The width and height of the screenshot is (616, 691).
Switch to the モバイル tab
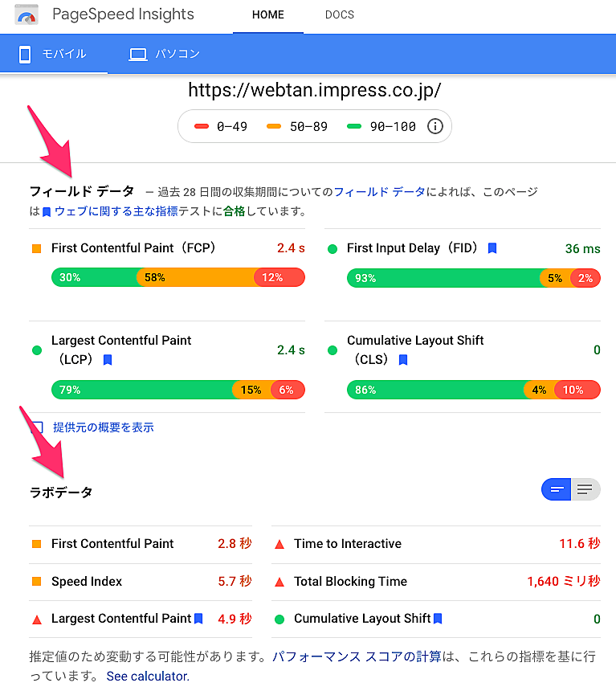coord(54,54)
